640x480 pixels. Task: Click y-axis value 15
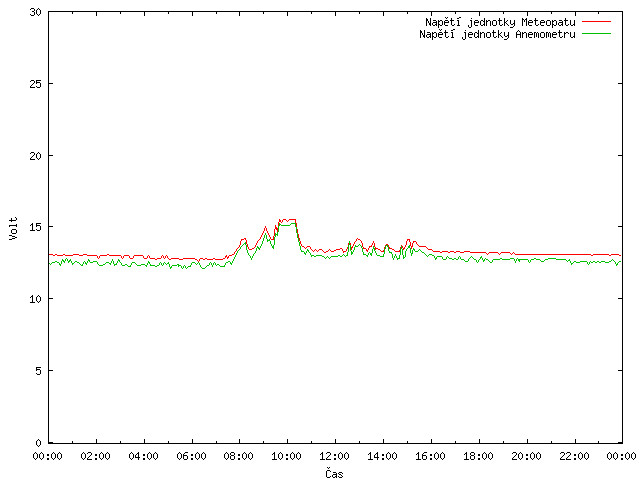tap(36, 227)
